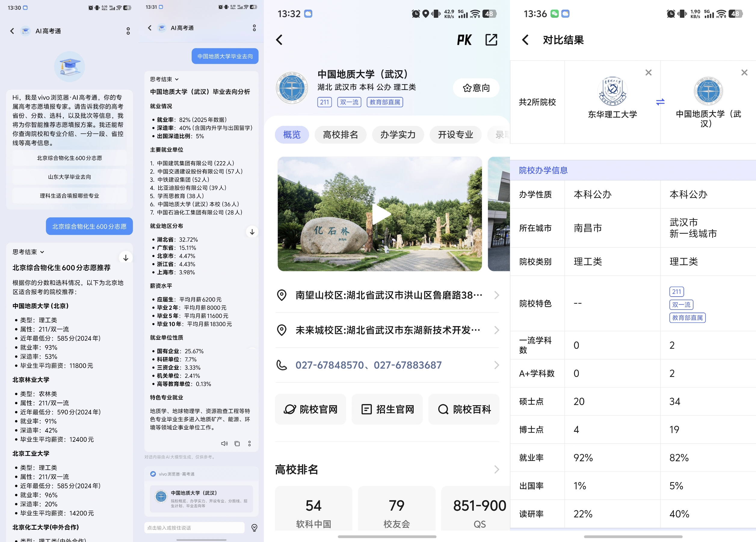Open more options in first AI高考通 screen
The height and width of the screenshot is (542, 756).
(x=128, y=31)
